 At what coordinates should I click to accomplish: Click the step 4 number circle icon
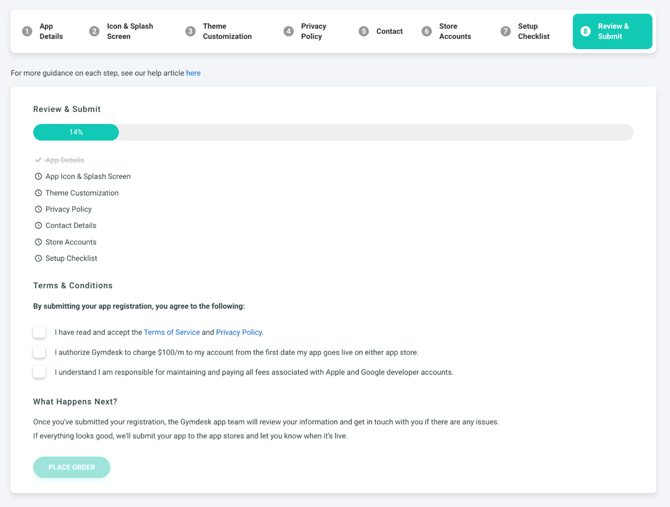[288, 32]
